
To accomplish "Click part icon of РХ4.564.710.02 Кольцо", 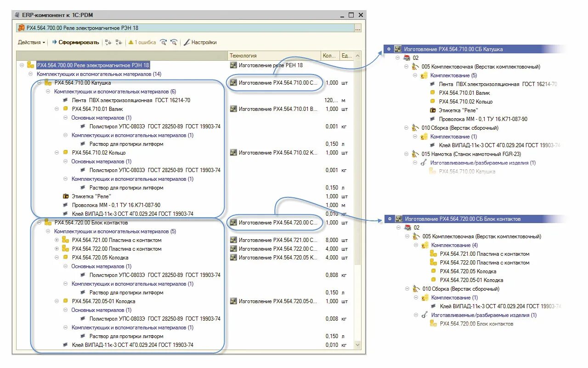I will click(x=65, y=153).
